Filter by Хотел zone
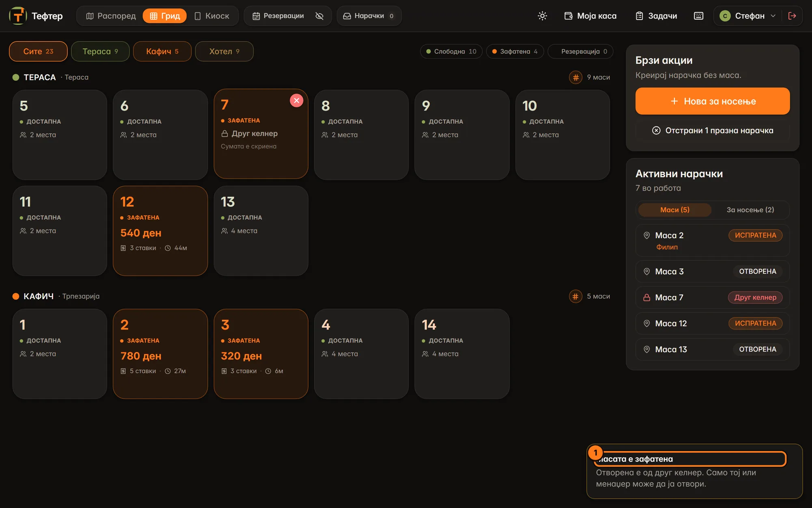The width and height of the screenshot is (812, 508). pyautogui.click(x=224, y=51)
